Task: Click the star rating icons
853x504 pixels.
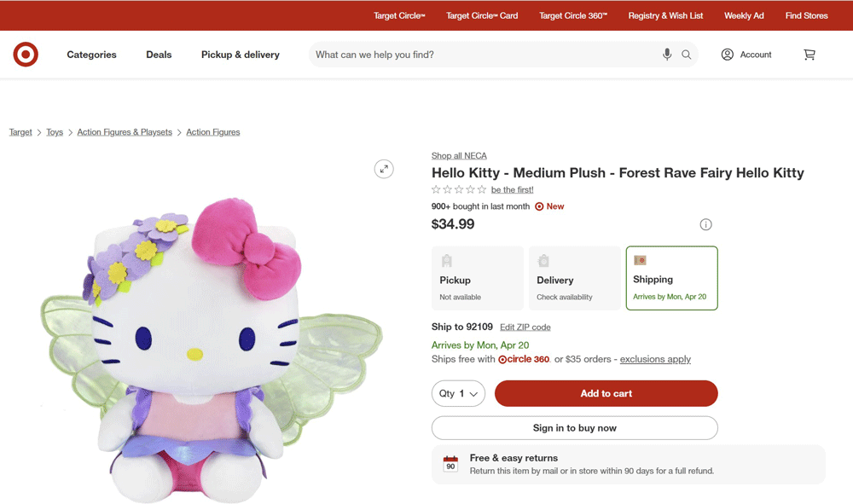Action: pos(459,189)
